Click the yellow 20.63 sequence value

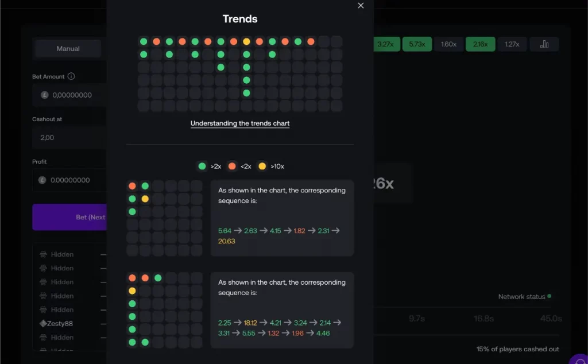[226, 241]
